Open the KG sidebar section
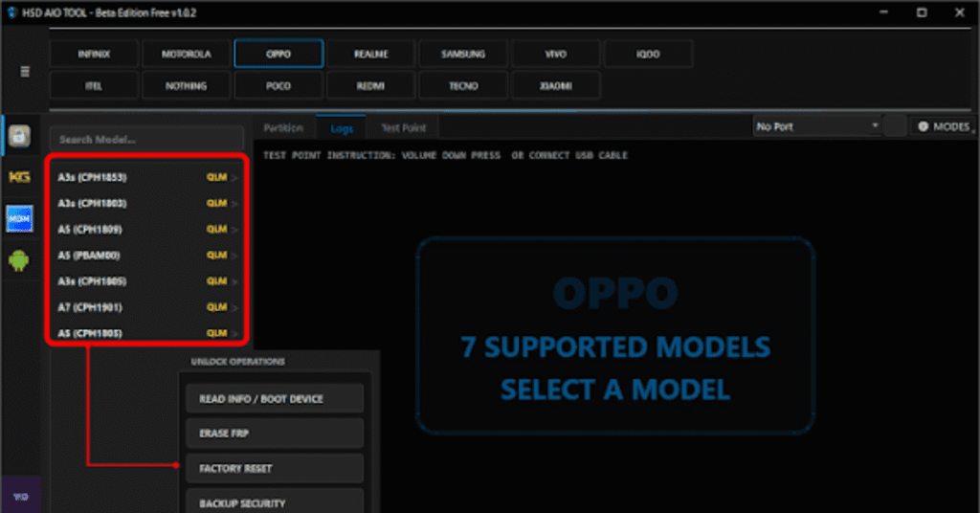 click(19, 177)
